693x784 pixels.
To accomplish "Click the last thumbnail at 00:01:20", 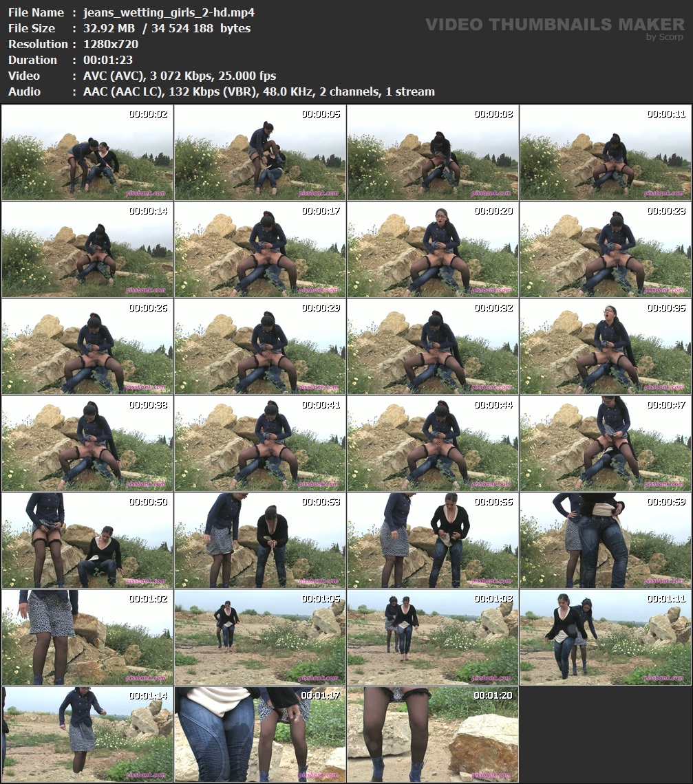I will 432,734.
